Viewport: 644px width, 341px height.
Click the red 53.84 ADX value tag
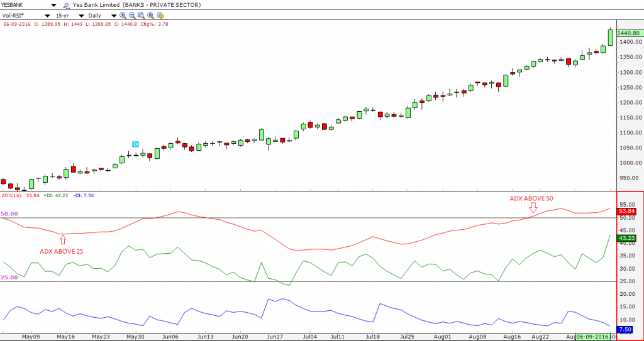[628, 211]
